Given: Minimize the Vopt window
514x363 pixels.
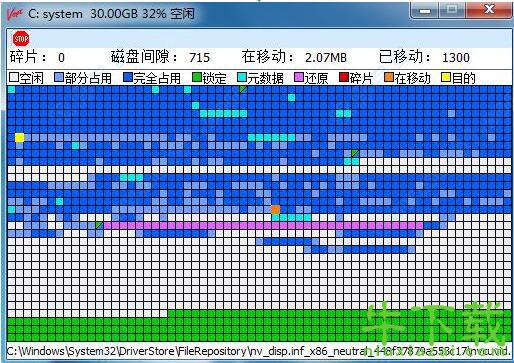Looking at the screenshot, I should pyautogui.click(x=425, y=10).
